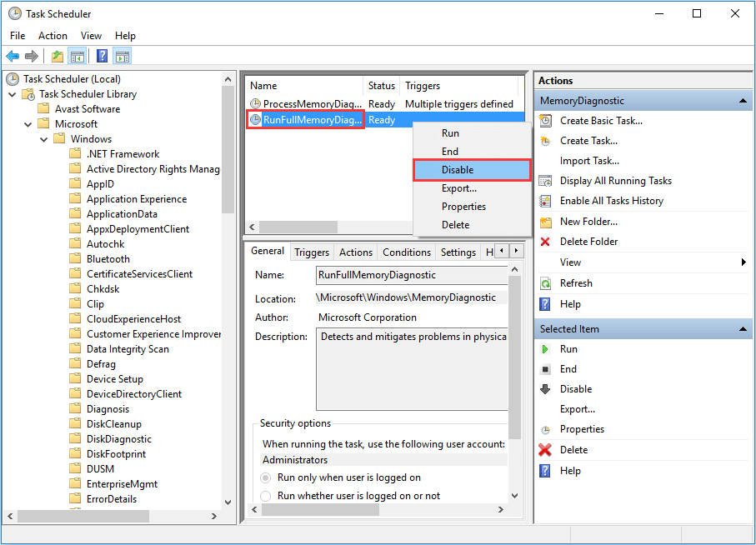
Task: Click the blue Help toolbar icon
Action: [103, 57]
